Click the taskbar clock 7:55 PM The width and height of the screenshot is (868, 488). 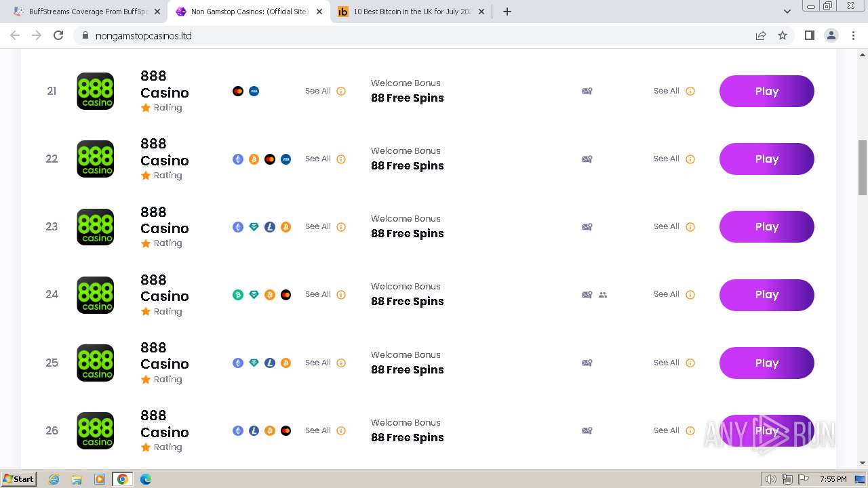[833, 479]
